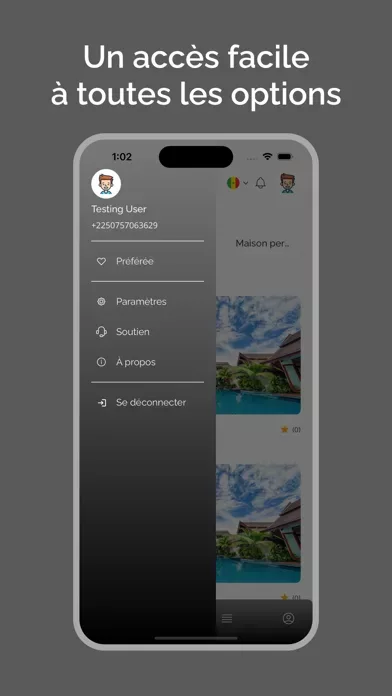
Task: Select the Préférée menu item
Action: [x=147, y=261]
